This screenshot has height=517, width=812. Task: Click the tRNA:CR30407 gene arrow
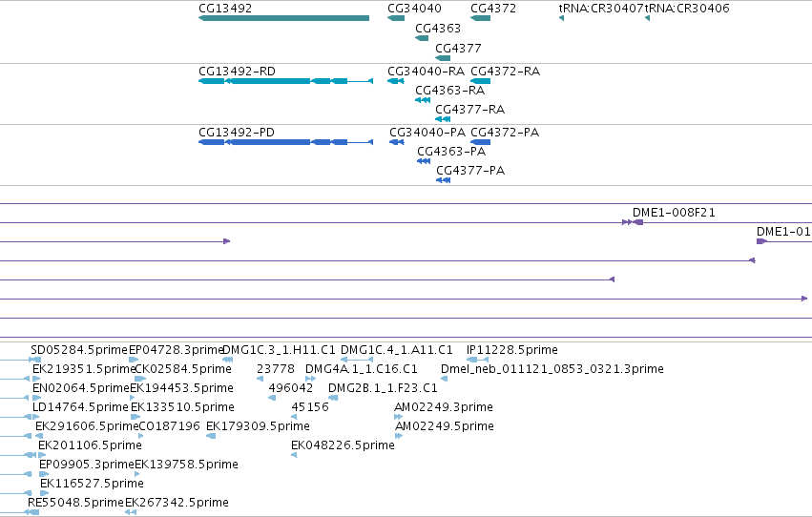(561, 18)
